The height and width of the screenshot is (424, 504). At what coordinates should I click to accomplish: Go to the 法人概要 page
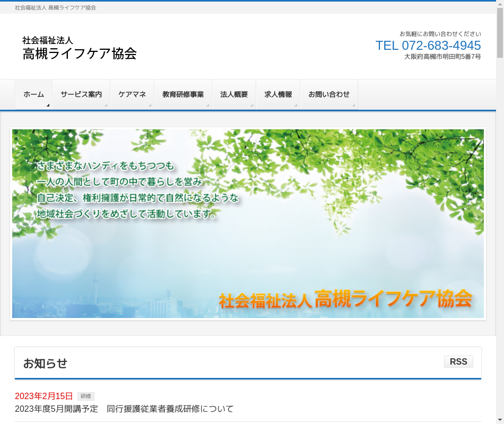pyautogui.click(x=234, y=94)
